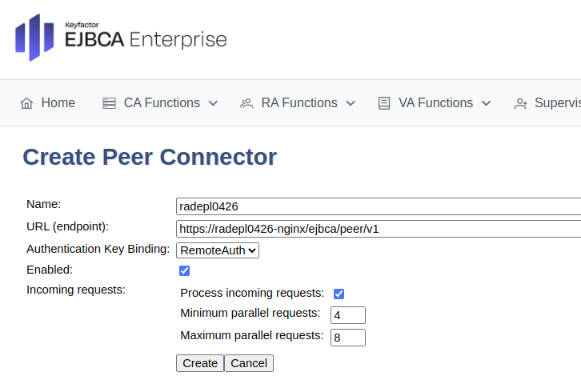This screenshot has height=392, width=581.
Task: Click the RA Functions people icon
Action: (246, 103)
